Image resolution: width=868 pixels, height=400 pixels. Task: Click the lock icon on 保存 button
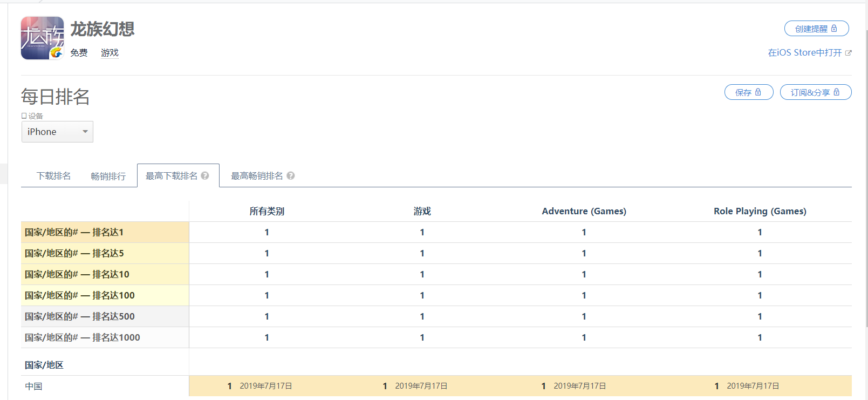pos(758,92)
